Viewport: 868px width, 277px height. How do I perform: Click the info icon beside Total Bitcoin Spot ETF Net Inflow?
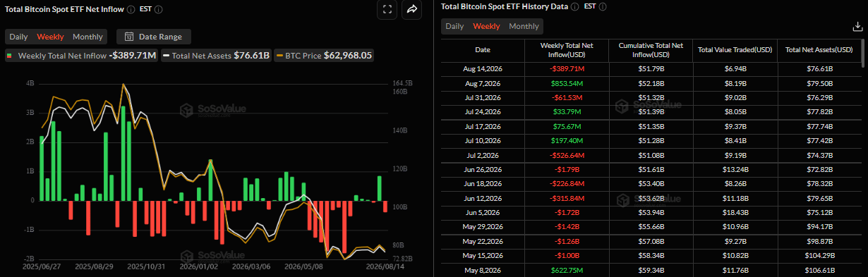pos(131,10)
